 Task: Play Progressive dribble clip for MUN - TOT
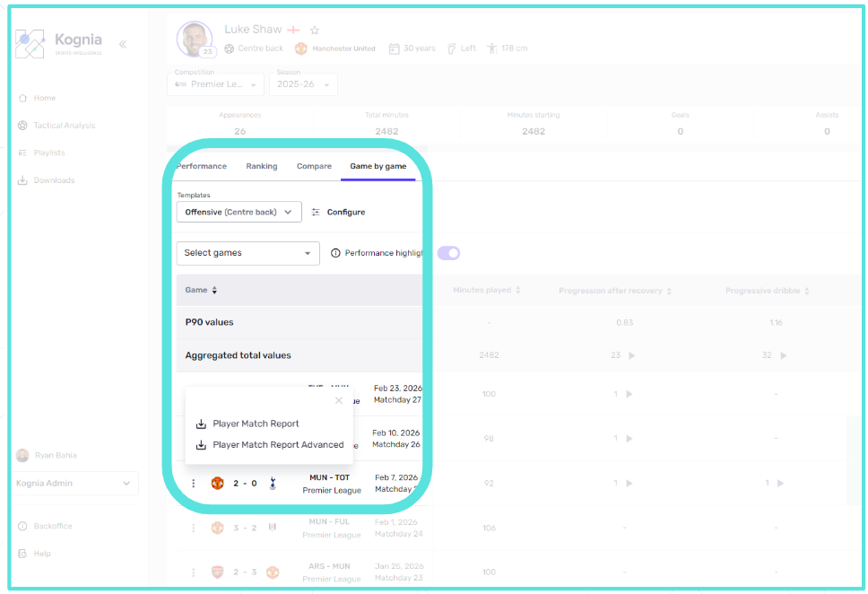click(x=780, y=483)
